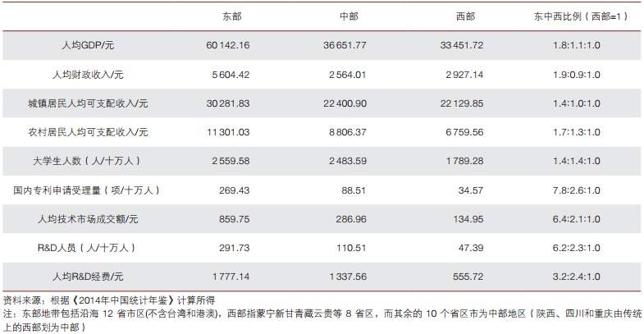Select the 人均GDP/元 row label
Screen dimensions: 644x334
click(x=88, y=45)
